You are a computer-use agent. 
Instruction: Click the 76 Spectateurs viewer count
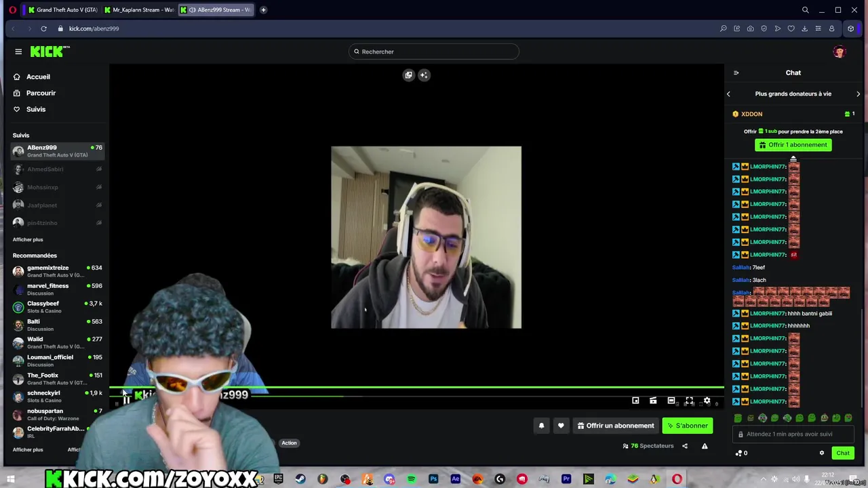click(x=648, y=446)
